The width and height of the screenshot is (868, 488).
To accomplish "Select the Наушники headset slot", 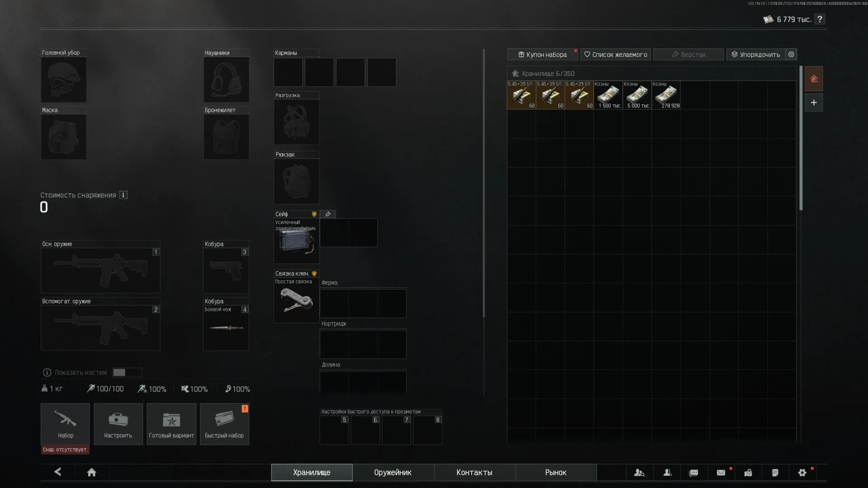I will (226, 80).
